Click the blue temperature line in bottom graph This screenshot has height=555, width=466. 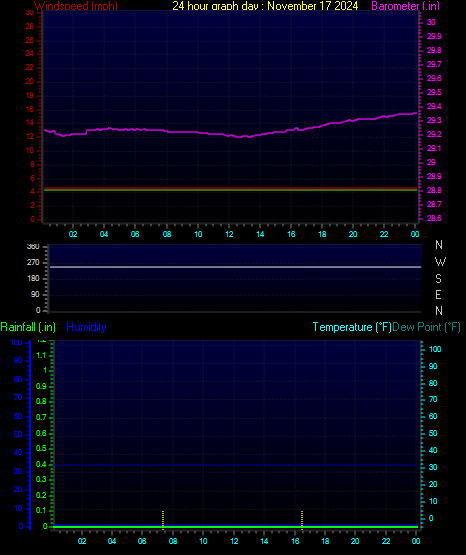click(x=235, y=465)
